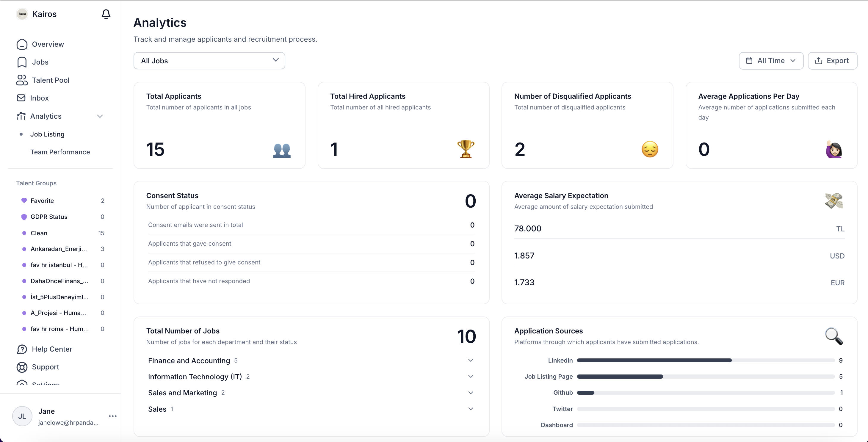Screen dimensions: 868x442
Task: Expand the Sales and Marketing row
Action: pos(470,393)
